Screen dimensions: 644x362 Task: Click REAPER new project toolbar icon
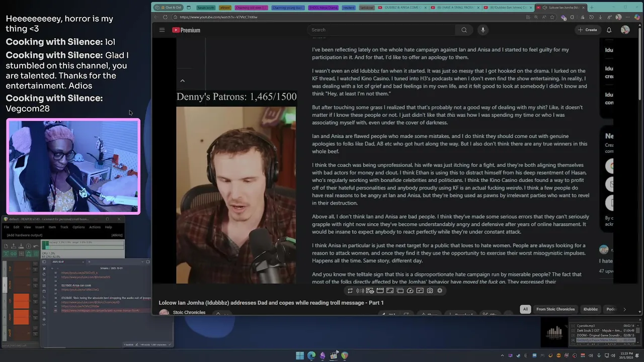pos(6,246)
